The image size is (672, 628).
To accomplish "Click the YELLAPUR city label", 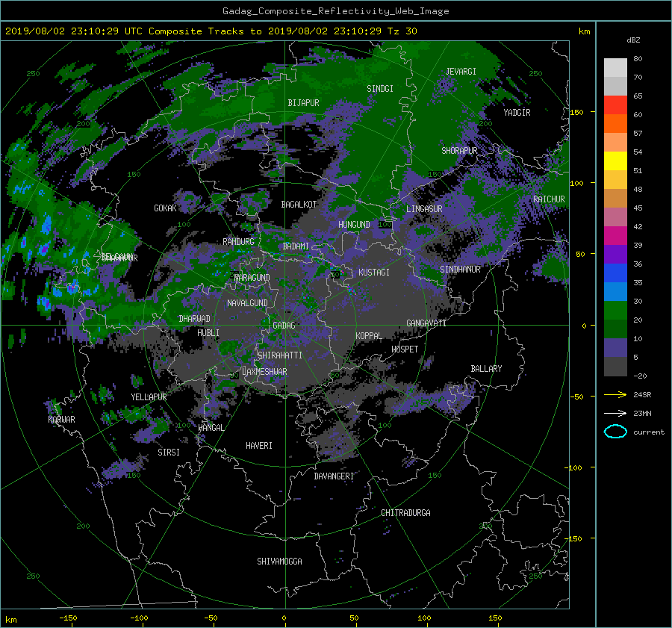I will coord(149,397).
